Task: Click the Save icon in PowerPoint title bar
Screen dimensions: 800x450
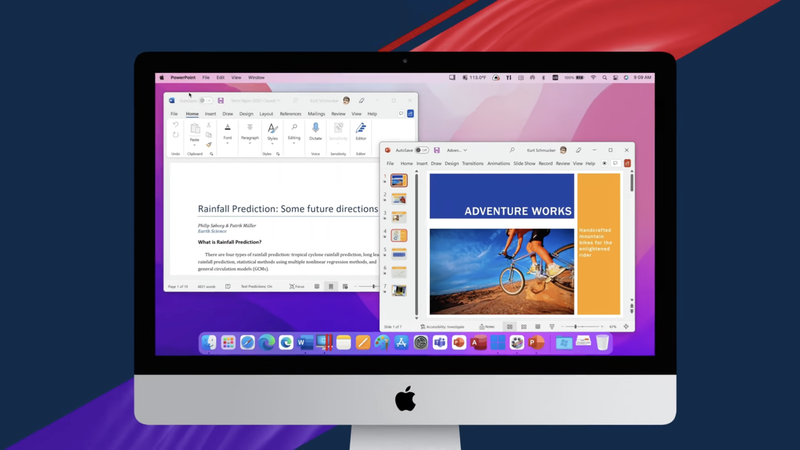Action: coord(437,150)
